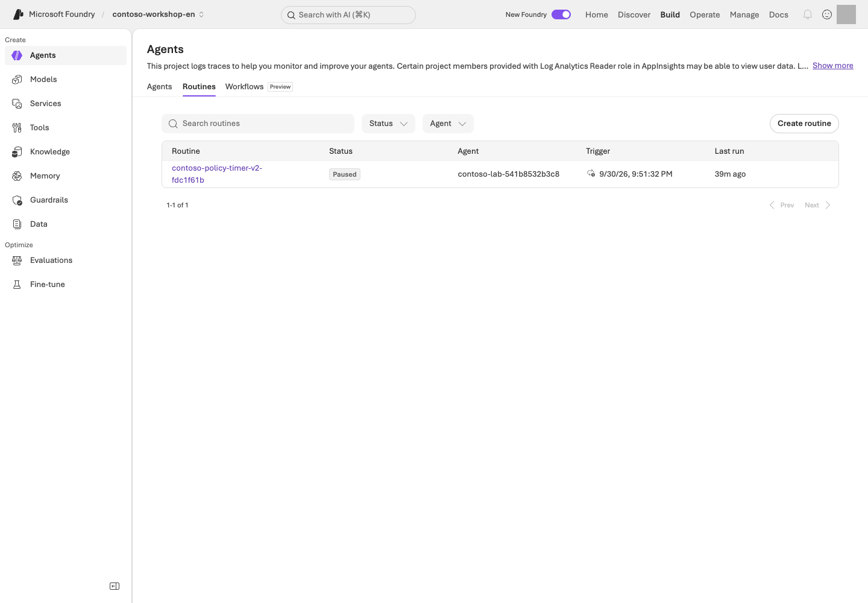Click the Create routine button

(x=804, y=124)
